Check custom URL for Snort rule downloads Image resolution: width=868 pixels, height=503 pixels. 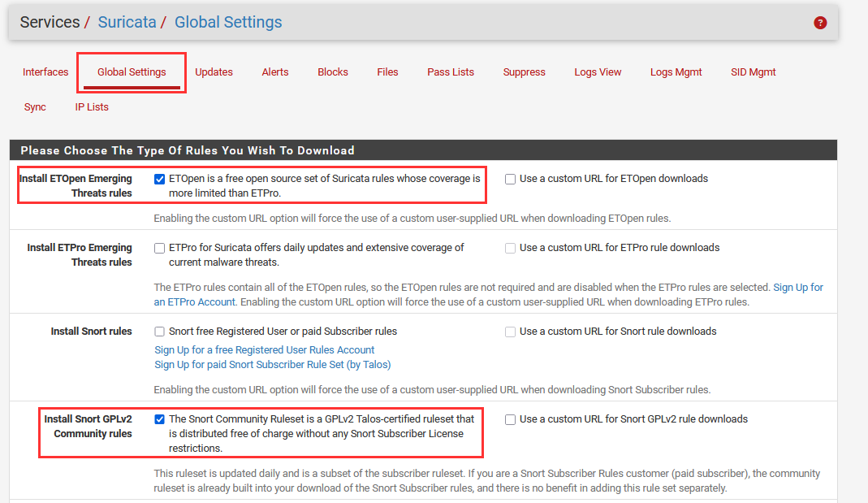(511, 332)
